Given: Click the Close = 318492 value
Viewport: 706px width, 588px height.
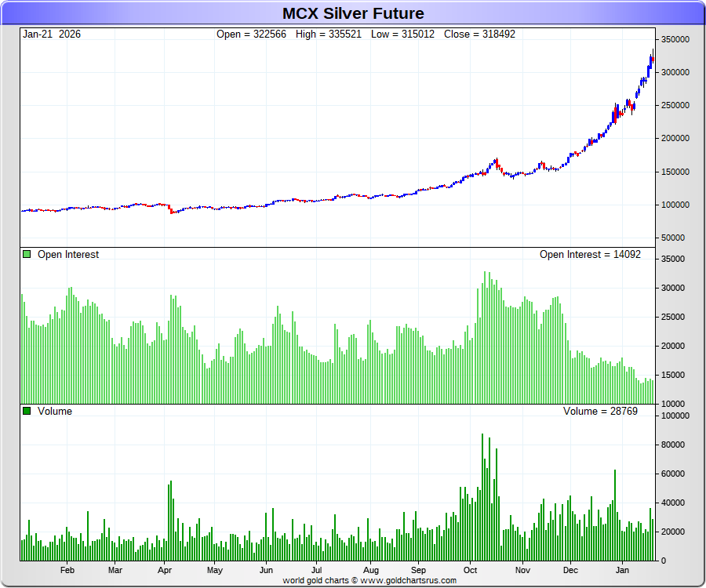Looking at the screenshot, I should click(x=479, y=34).
